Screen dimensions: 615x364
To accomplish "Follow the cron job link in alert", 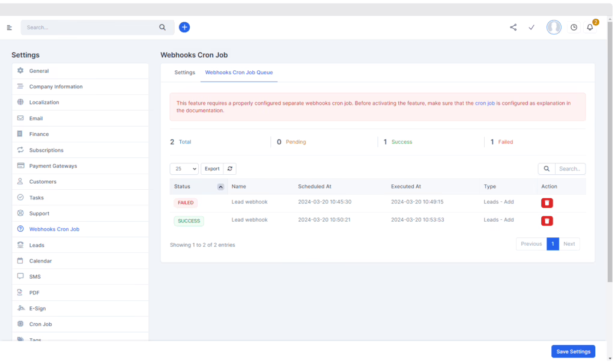I will pos(485,103).
